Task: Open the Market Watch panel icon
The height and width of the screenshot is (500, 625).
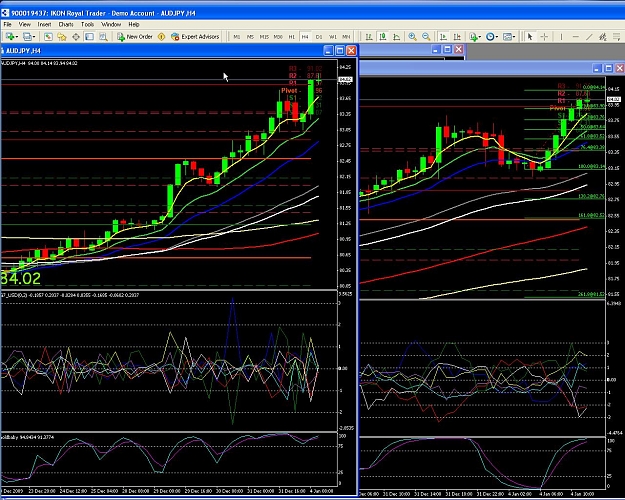Action: tap(48, 37)
